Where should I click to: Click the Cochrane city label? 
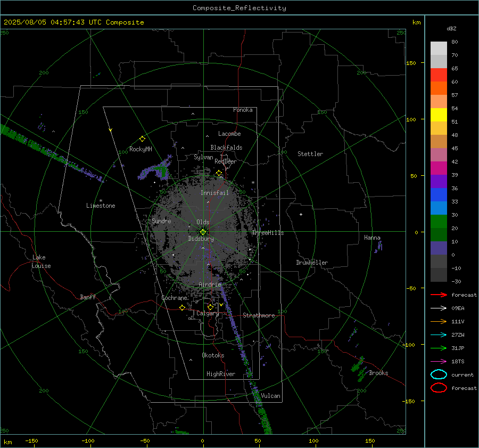(174, 298)
